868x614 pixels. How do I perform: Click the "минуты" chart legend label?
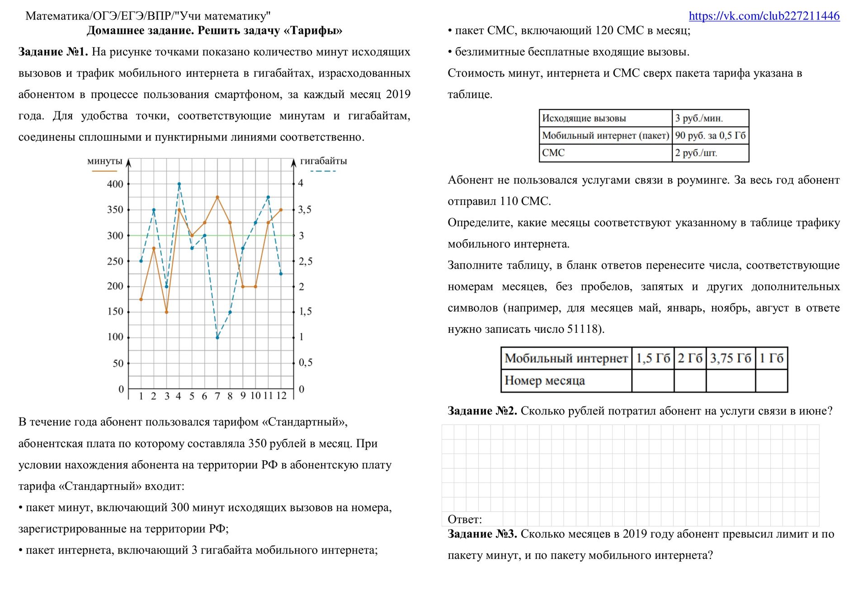pos(105,161)
